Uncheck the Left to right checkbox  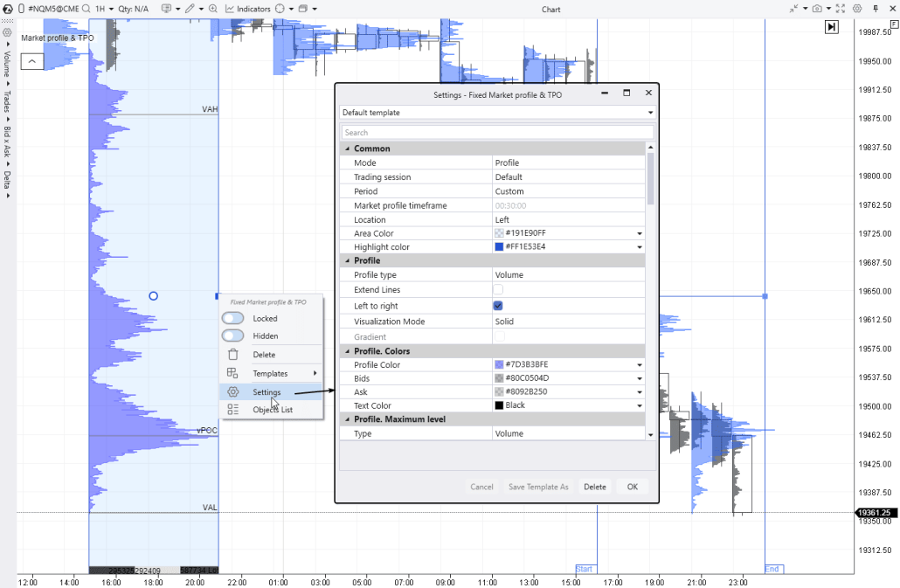pyautogui.click(x=498, y=306)
